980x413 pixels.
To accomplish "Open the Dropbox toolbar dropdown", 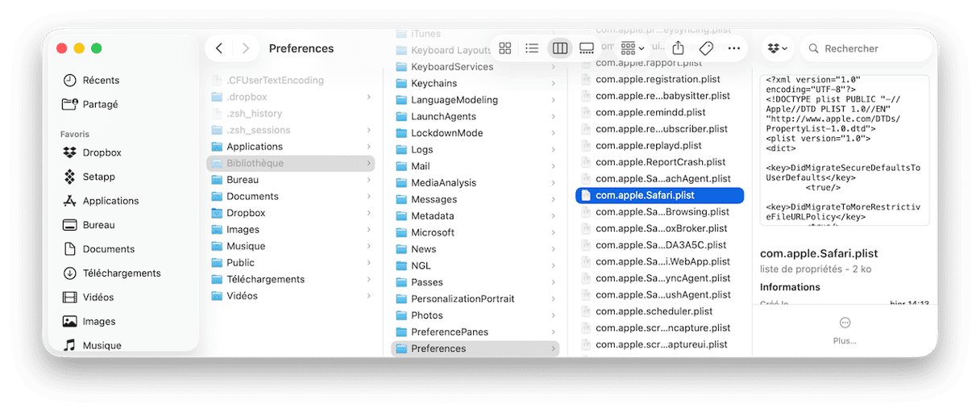I will coord(778,48).
